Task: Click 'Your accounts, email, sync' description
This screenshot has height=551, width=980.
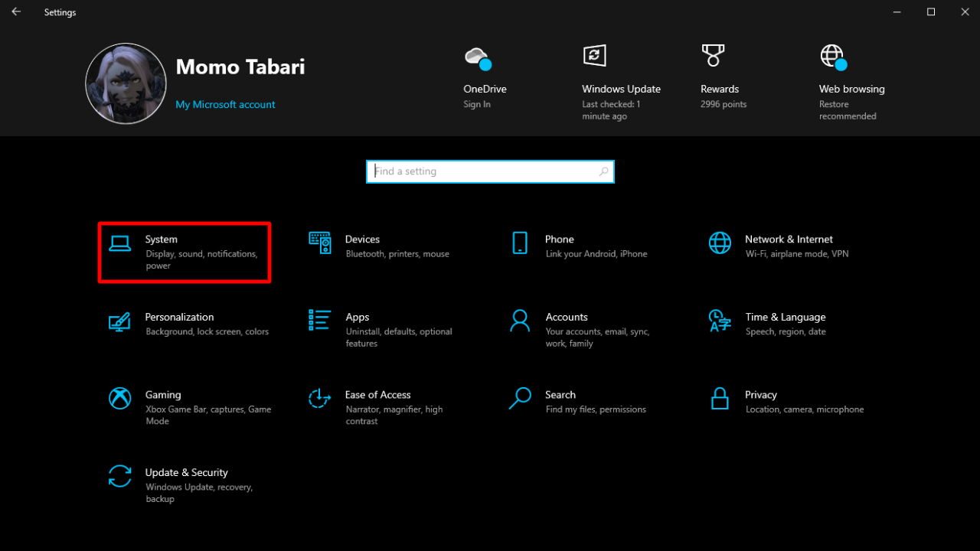Action: 597,337
